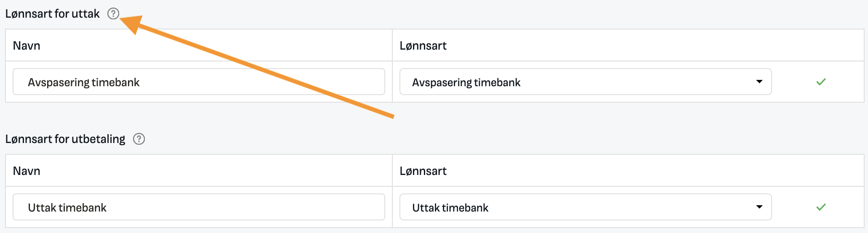Focus the Uttak timebank name field

[199, 207]
